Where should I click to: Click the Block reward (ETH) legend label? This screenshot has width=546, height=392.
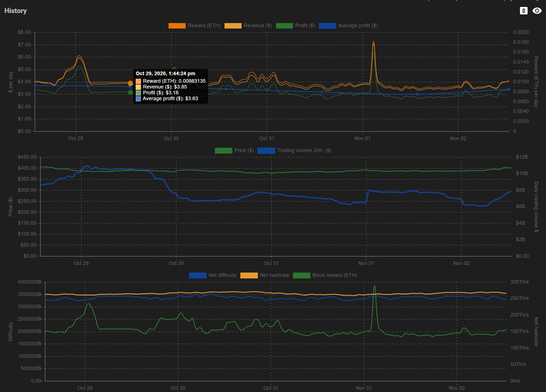click(335, 275)
